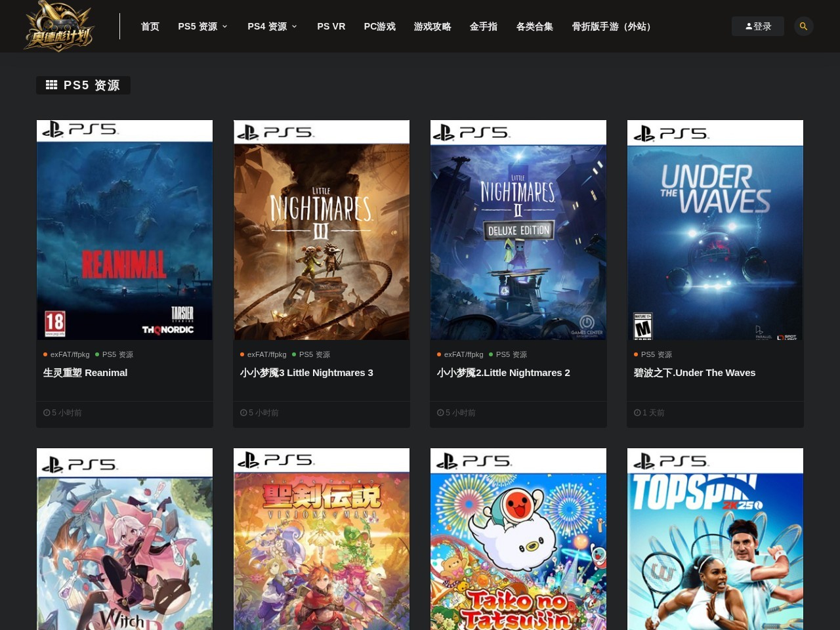Open the TopSpin 2K25 cover image

[x=715, y=539]
